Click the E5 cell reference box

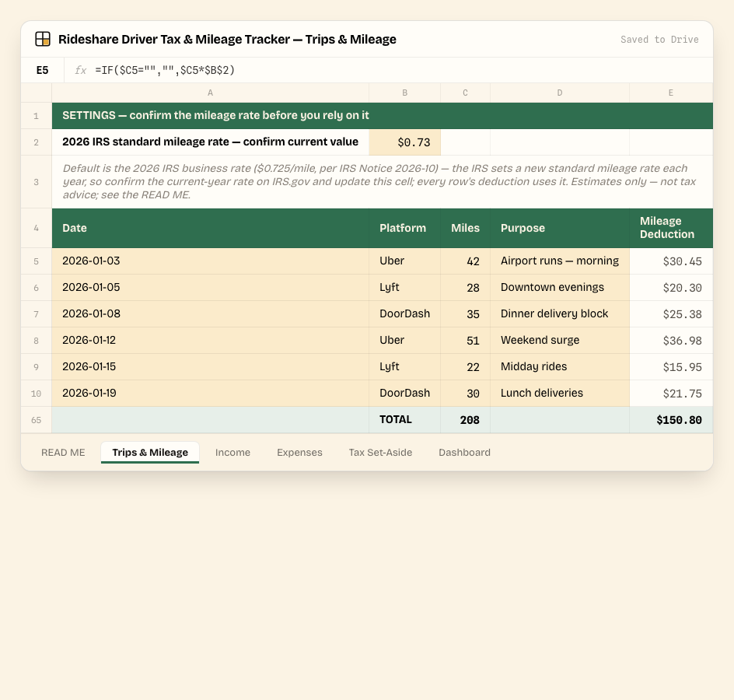[43, 70]
